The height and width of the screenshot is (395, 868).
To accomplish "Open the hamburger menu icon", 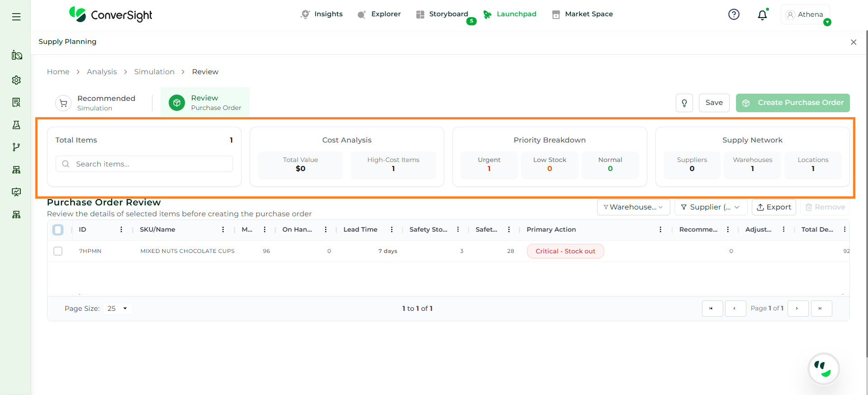I will pos(16,17).
